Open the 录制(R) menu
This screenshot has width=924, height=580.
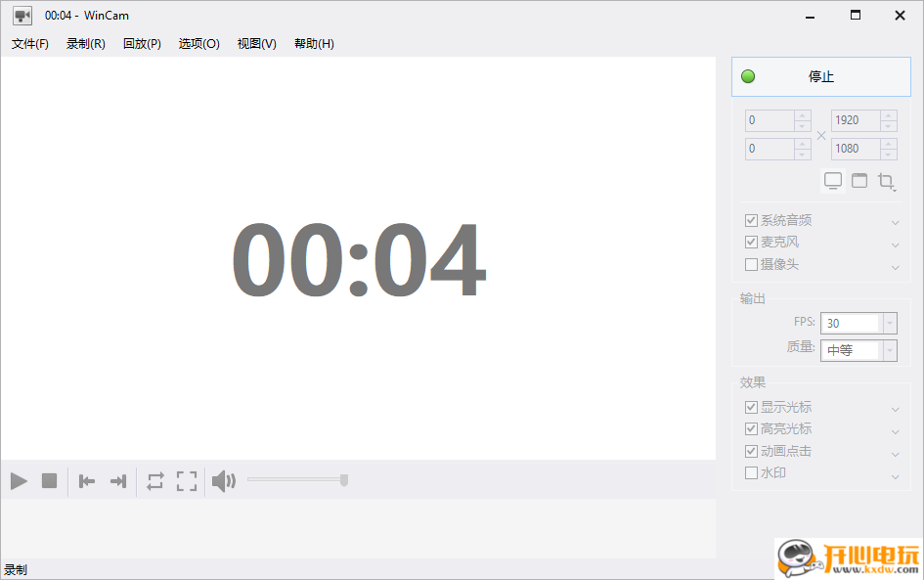tap(85, 43)
